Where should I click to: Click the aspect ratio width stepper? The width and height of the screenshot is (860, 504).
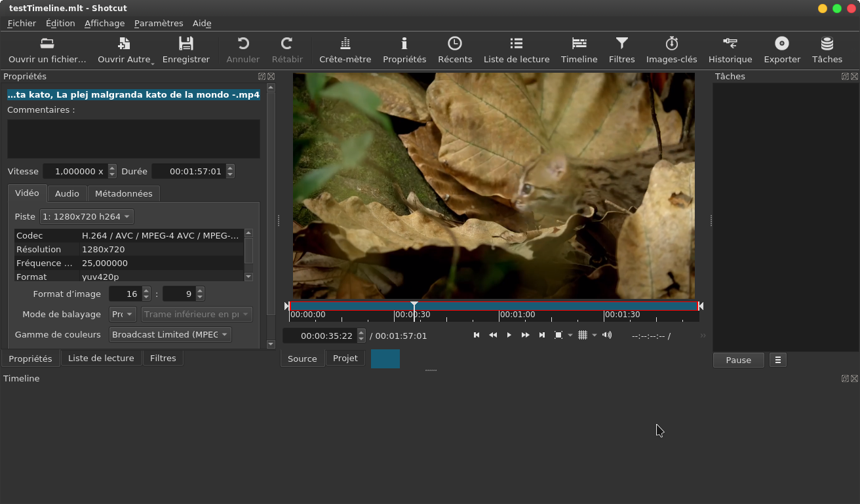[146, 294]
